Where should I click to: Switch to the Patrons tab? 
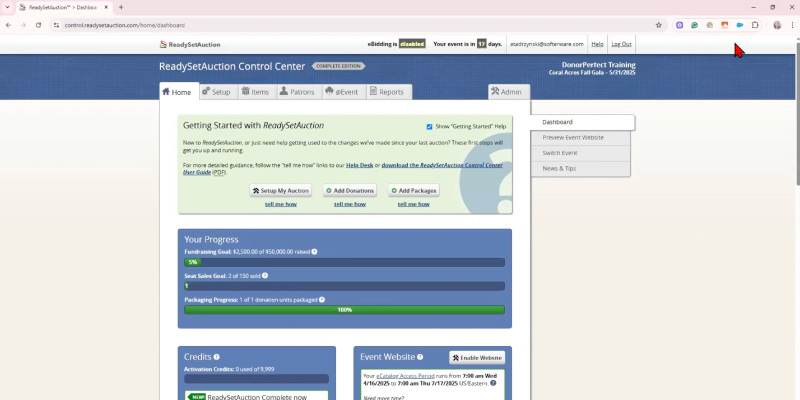(297, 92)
